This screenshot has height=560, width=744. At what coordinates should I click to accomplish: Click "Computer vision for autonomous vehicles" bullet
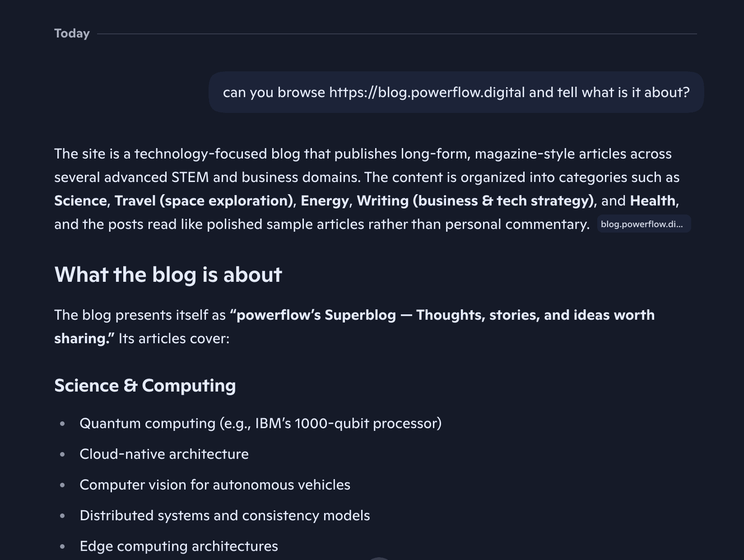coord(214,485)
